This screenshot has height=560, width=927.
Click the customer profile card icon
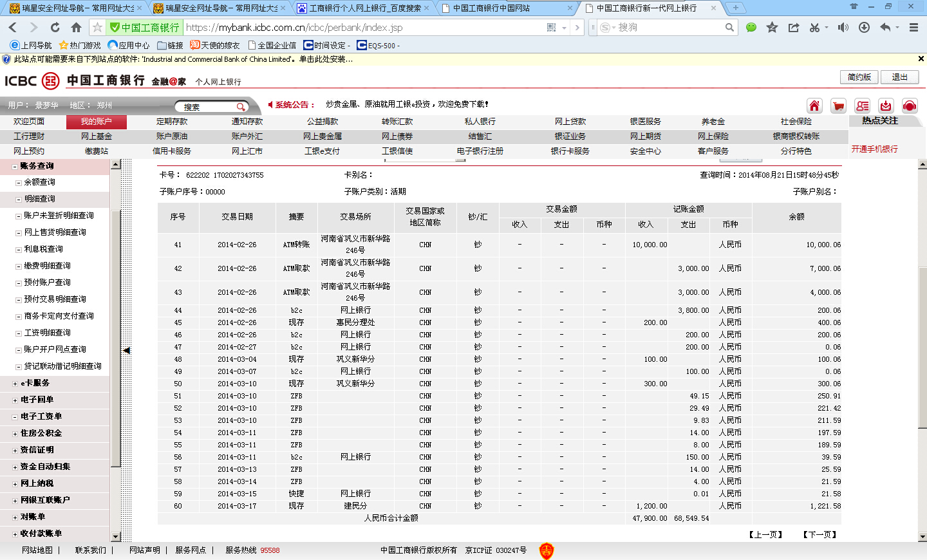pos(862,106)
